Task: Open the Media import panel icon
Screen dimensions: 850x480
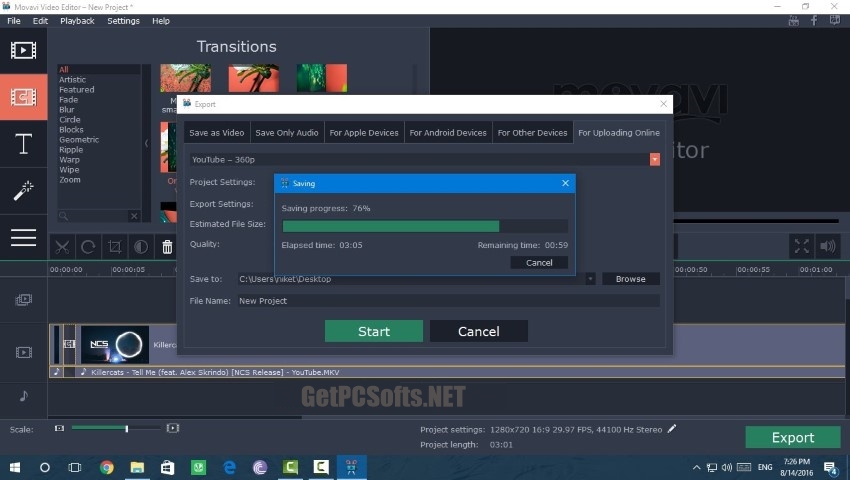Action: 23,50
